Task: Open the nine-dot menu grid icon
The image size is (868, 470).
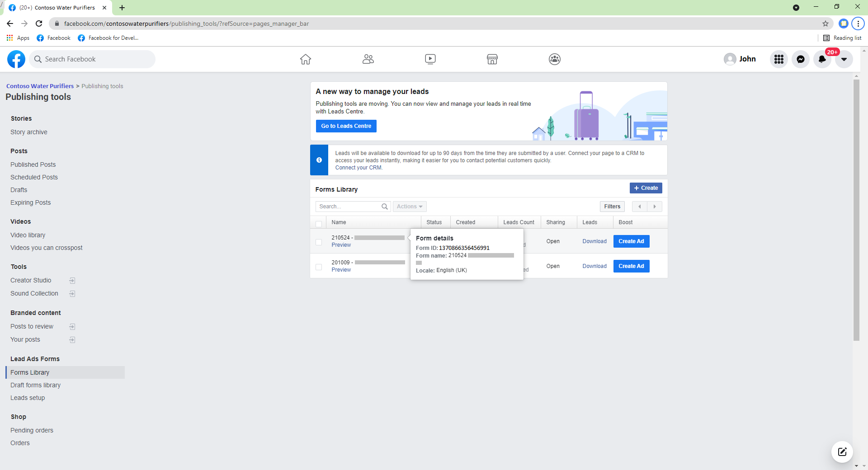Action: [x=778, y=59]
